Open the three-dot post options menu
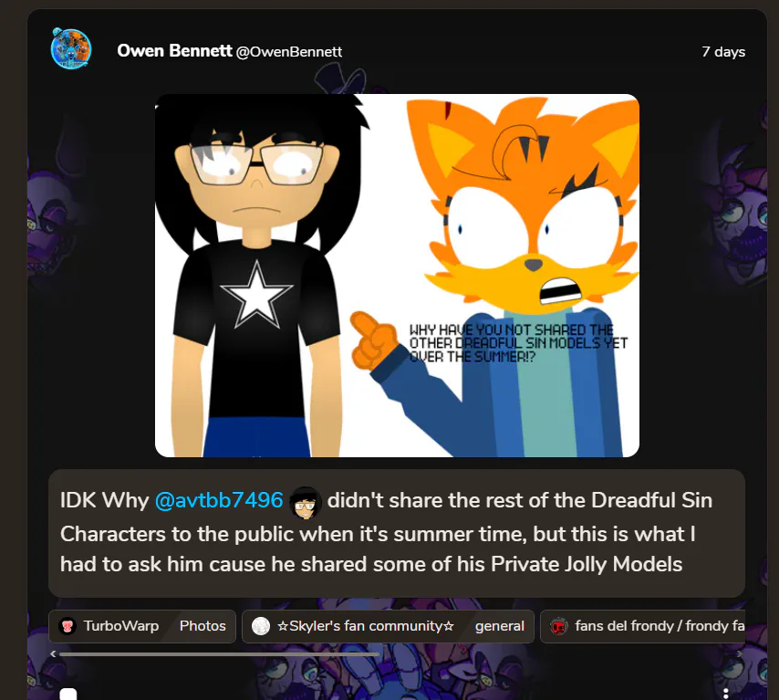Image resolution: width=779 pixels, height=700 pixels. pos(726,694)
